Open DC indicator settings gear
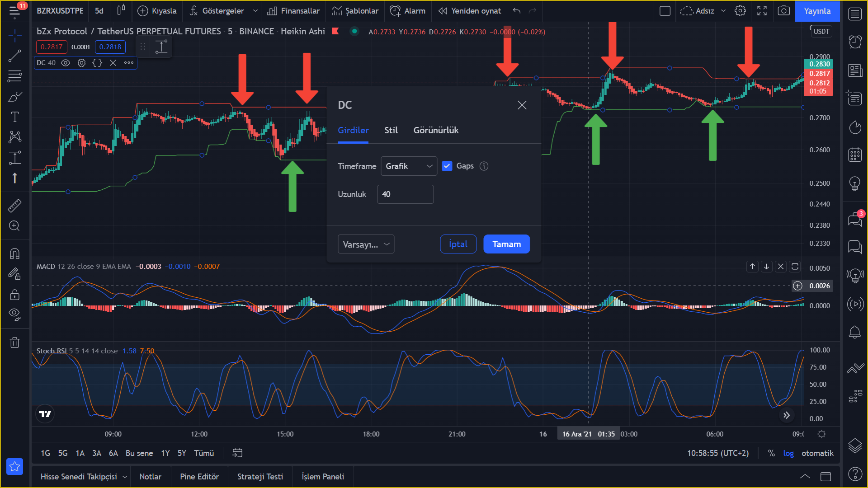The image size is (868, 488). (x=81, y=63)
